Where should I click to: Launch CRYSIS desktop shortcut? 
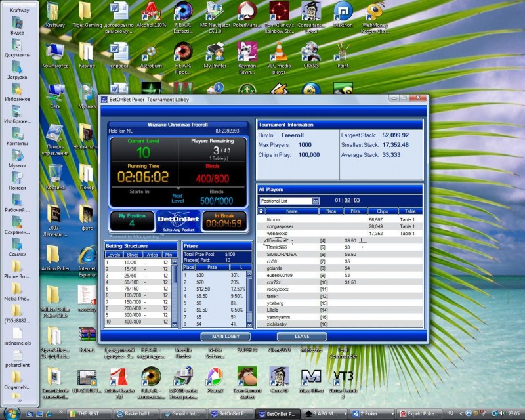[x=311, y=55]
